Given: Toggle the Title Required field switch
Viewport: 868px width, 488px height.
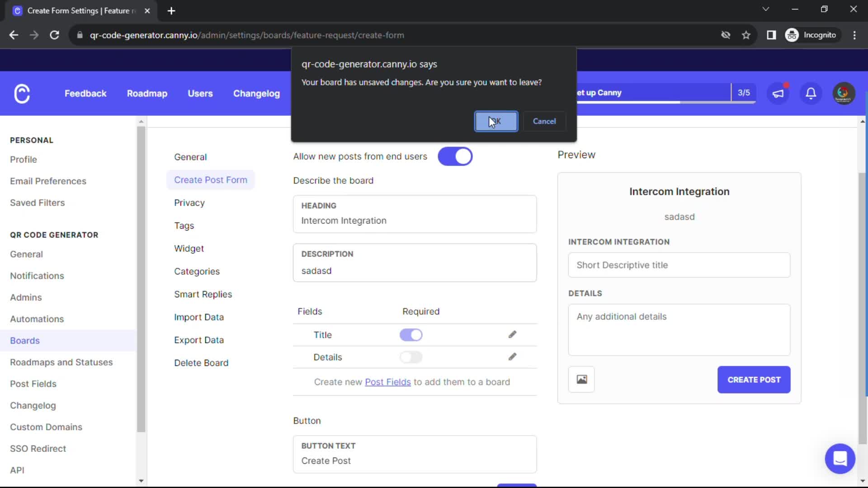Looking at the screenshot, I should [x=411, y=335].
